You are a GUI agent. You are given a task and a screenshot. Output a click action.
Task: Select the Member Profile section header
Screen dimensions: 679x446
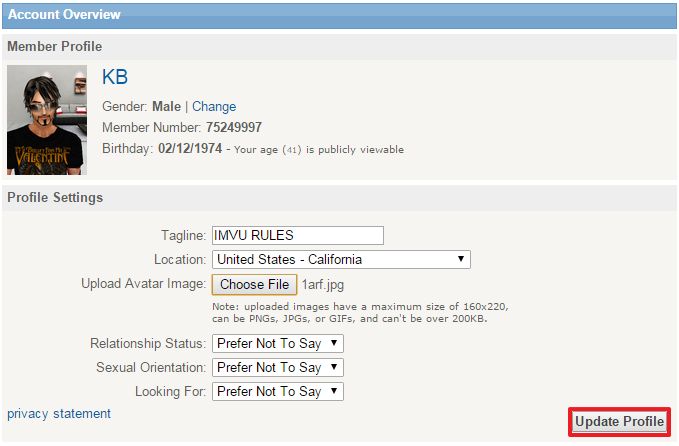tap(55, 46)
